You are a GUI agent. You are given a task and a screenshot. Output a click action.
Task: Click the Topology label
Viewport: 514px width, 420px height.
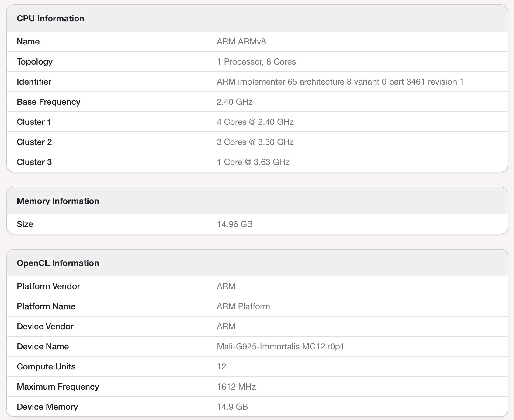pos(35,62)
